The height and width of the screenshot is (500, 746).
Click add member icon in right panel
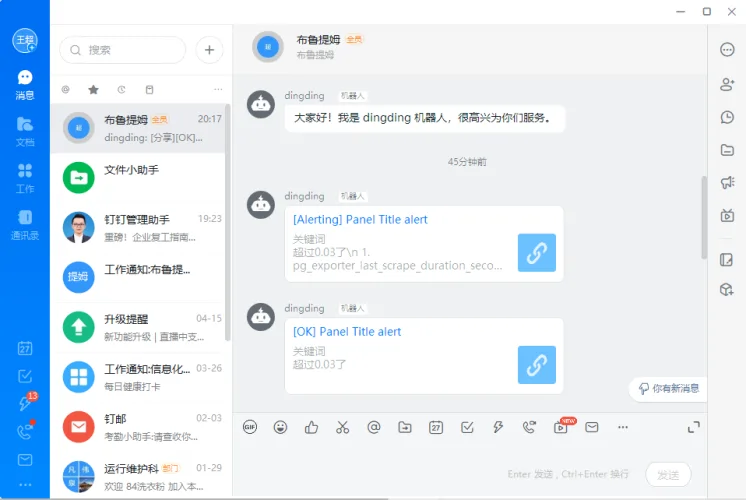click(727, 84)
